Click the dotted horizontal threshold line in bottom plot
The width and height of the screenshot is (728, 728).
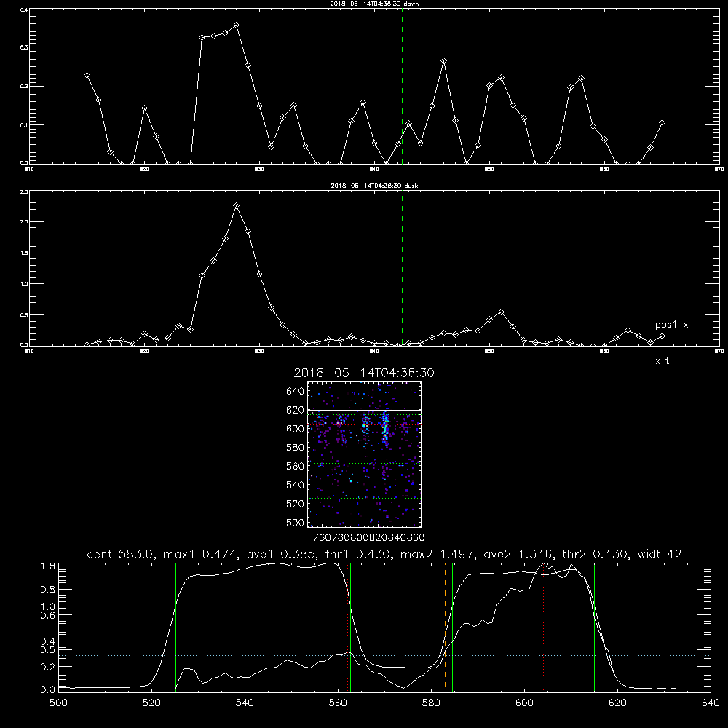tap(384, 656)
